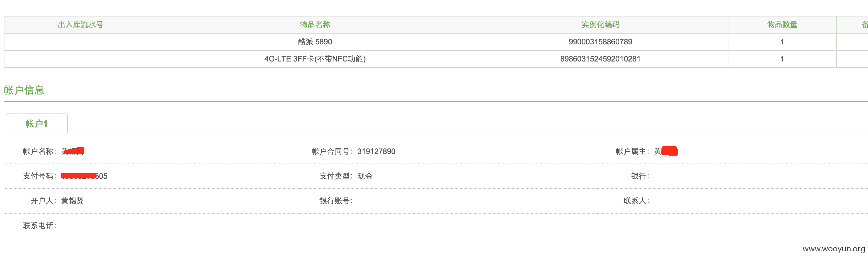Image resolution: width=868 pixels, height=258 pixels.
Task: Click the www.wooyun.org watermark text
Action: pos(834,249)
